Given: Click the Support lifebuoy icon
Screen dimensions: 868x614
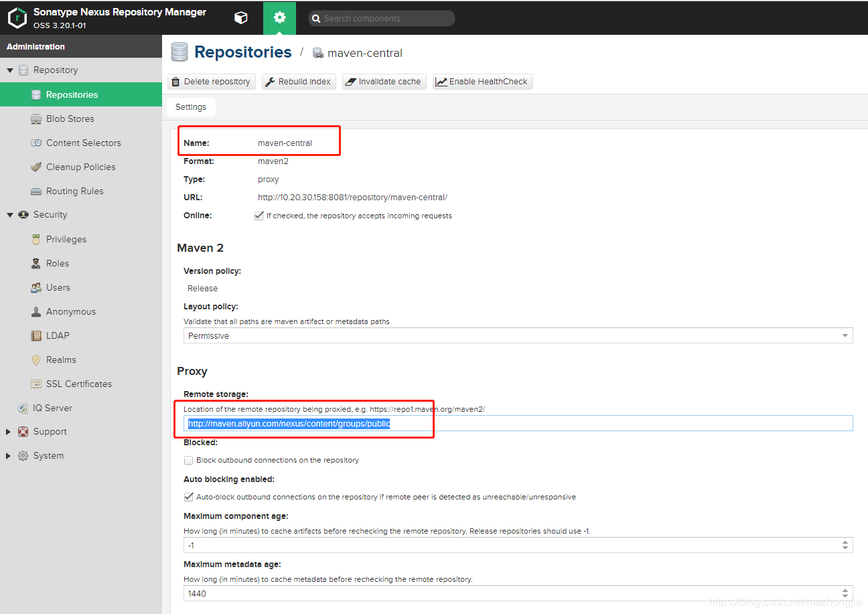Looking at the screenshot, I should [23, 431].
